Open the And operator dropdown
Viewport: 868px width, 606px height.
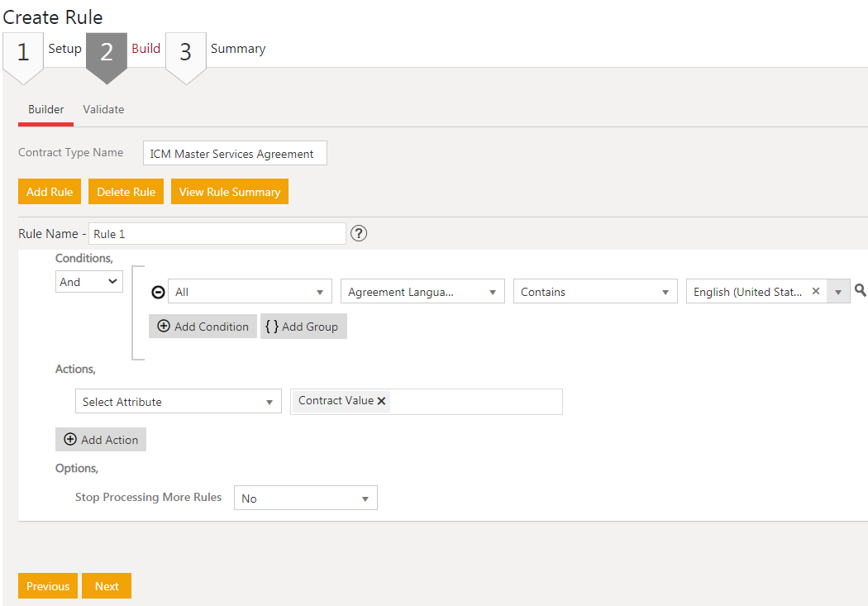[88, 282]
